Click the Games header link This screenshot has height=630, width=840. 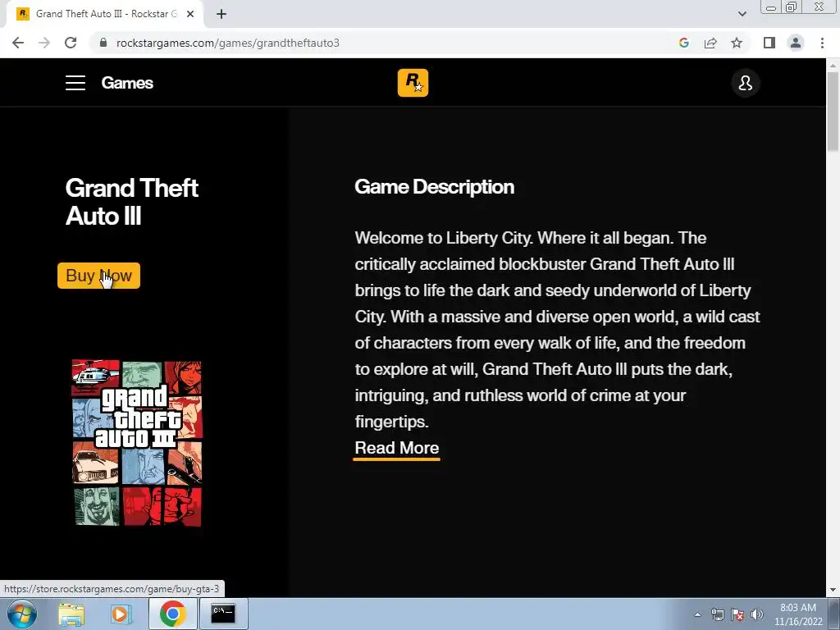[x=127, y=83]
